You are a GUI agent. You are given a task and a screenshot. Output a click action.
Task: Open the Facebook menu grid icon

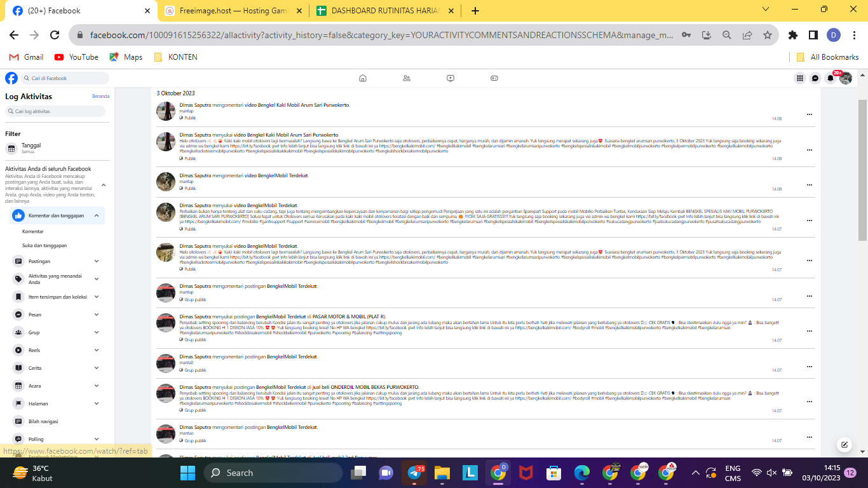click(800, 78)
